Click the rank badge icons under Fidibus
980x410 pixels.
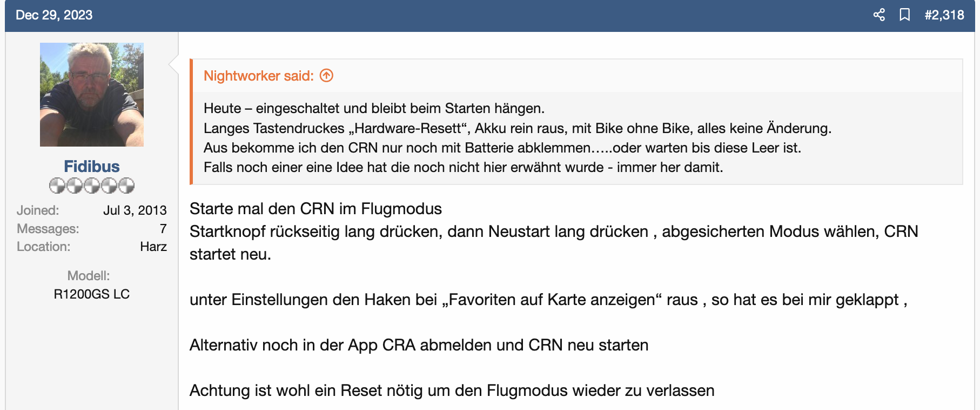[x=92, y=186]
